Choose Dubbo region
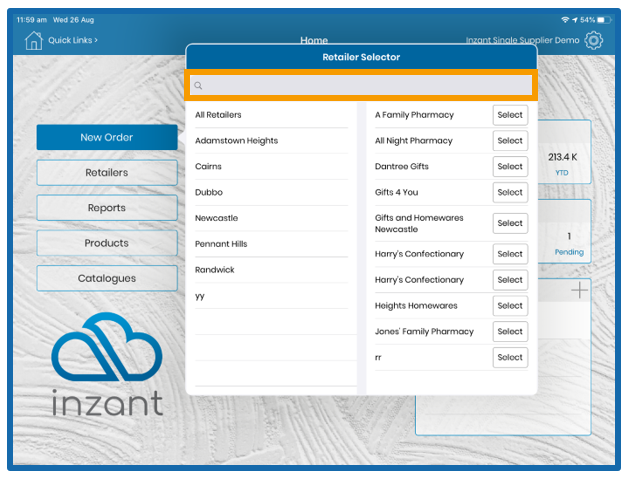 (x=271, y=192)
